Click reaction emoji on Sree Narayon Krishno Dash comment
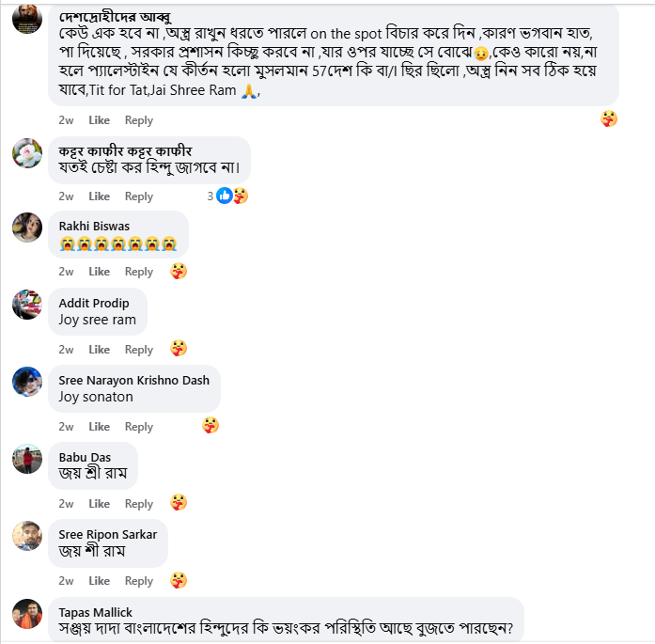 pos(211,426)
